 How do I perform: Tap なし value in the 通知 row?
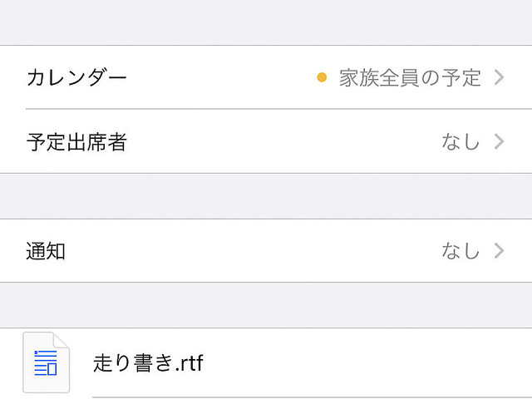click(461, 250)
